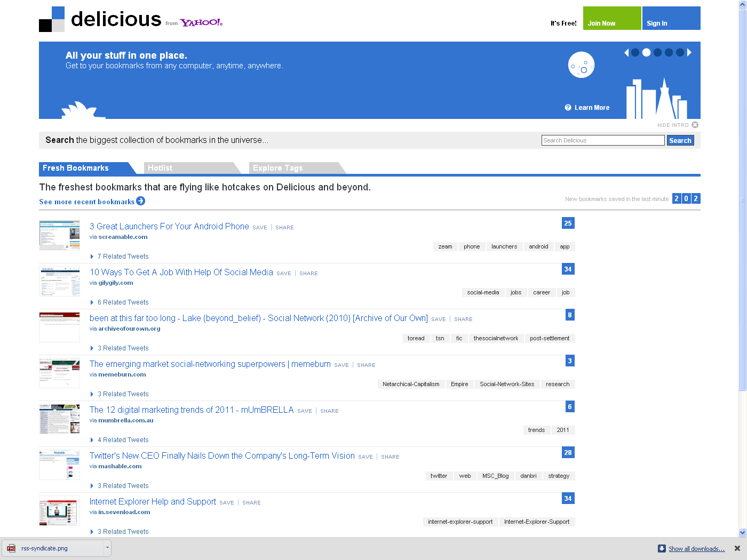Click the thesocialnetwork tag
Viewport: 747px width, 560px height.
496,338
